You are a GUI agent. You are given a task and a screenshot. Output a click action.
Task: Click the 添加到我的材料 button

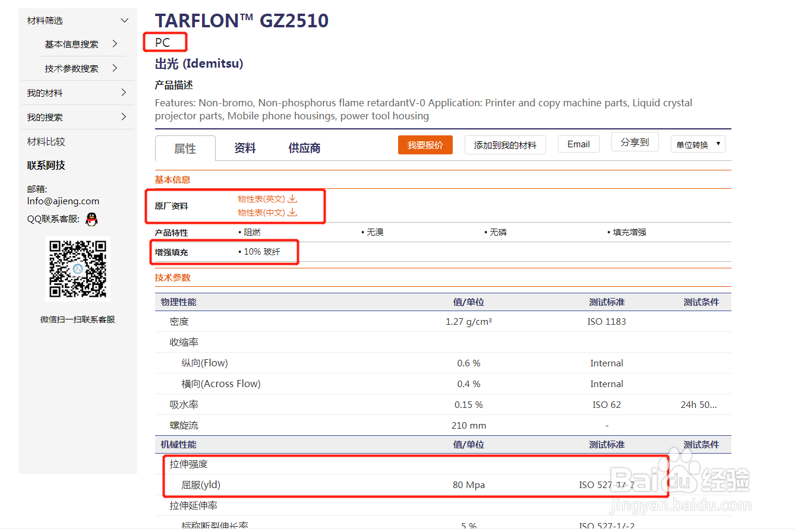click(505, 145)
